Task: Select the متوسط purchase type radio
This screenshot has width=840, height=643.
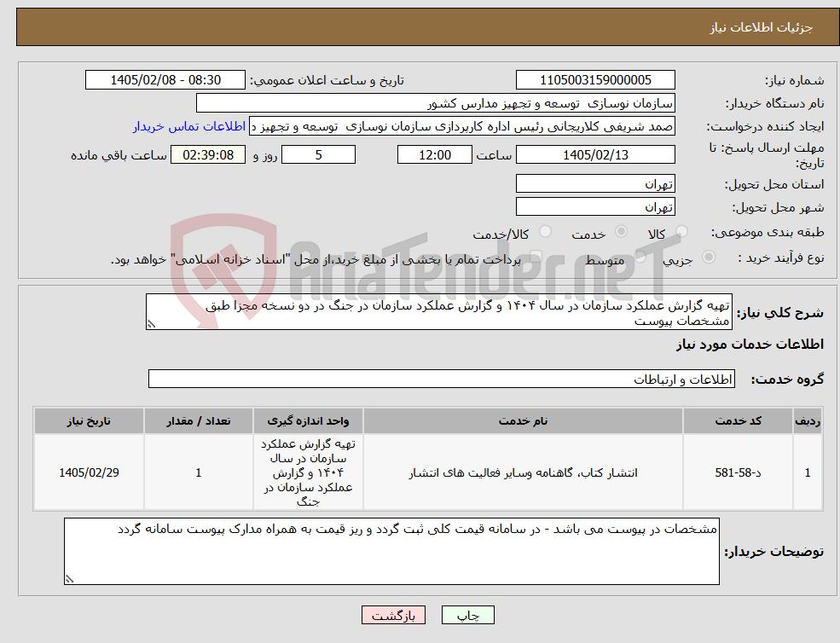Action: tap(640, 258)
